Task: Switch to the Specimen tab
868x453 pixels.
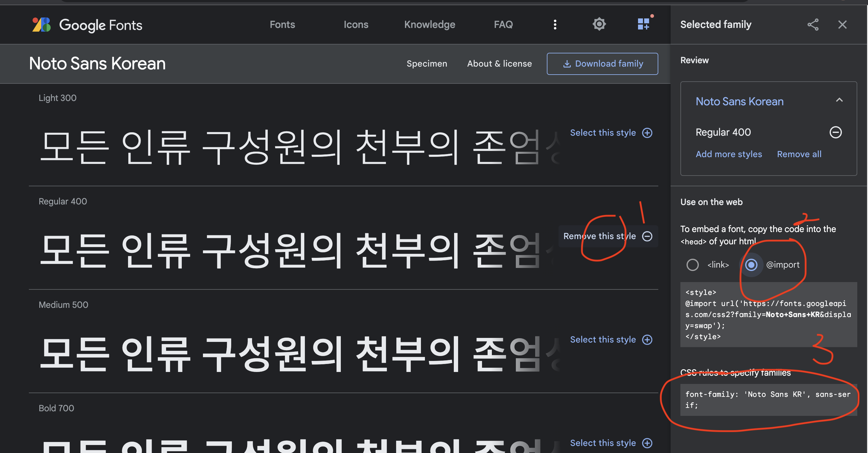Action: [427, 64]
